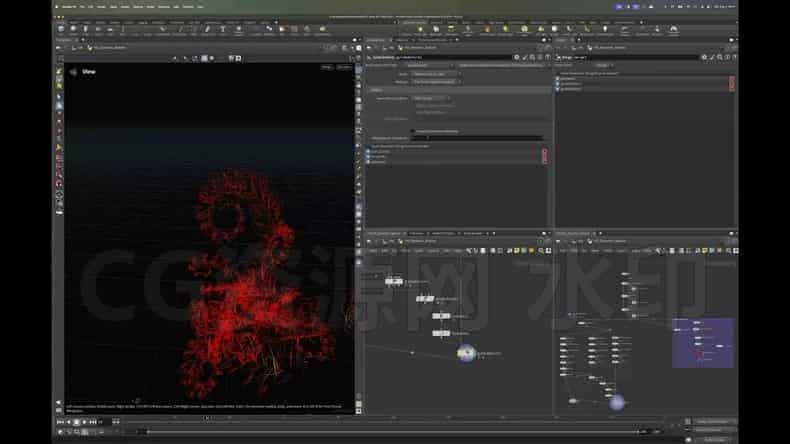Select the Torus primitive shelf tool
Screen dimensions: 790x444
[98, 30]
